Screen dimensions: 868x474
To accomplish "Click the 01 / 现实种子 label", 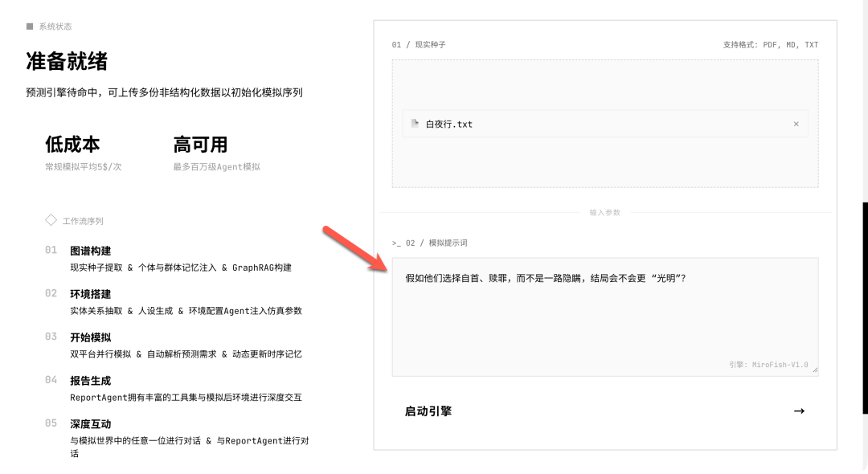I will [419, 45].
